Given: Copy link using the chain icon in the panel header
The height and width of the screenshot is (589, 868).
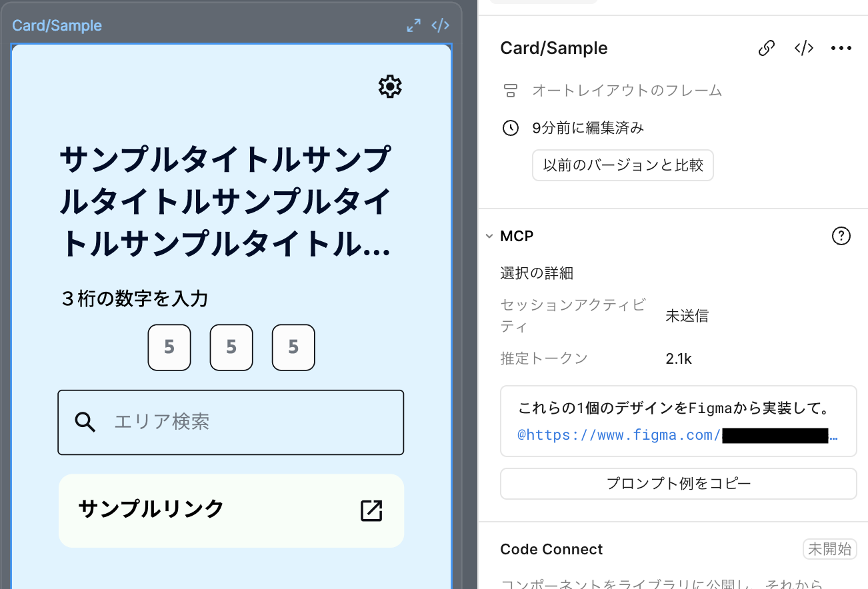Looking at the screenshot, I should pyautogui.click(x=767, y=48).
